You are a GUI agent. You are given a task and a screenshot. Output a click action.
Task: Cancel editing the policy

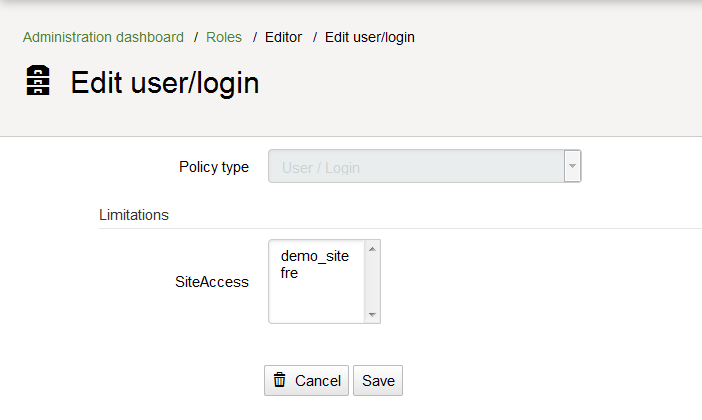(306, 381)
